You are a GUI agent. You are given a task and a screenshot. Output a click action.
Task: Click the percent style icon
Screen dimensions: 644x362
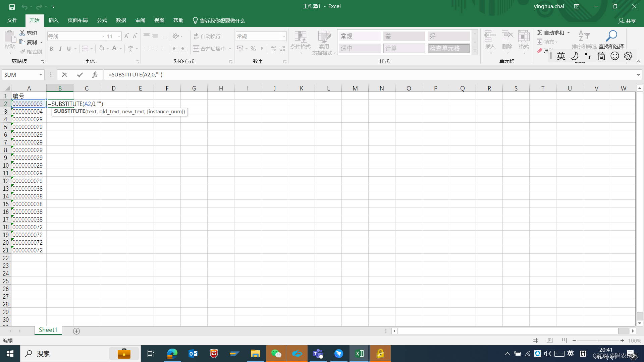(253, 49)
